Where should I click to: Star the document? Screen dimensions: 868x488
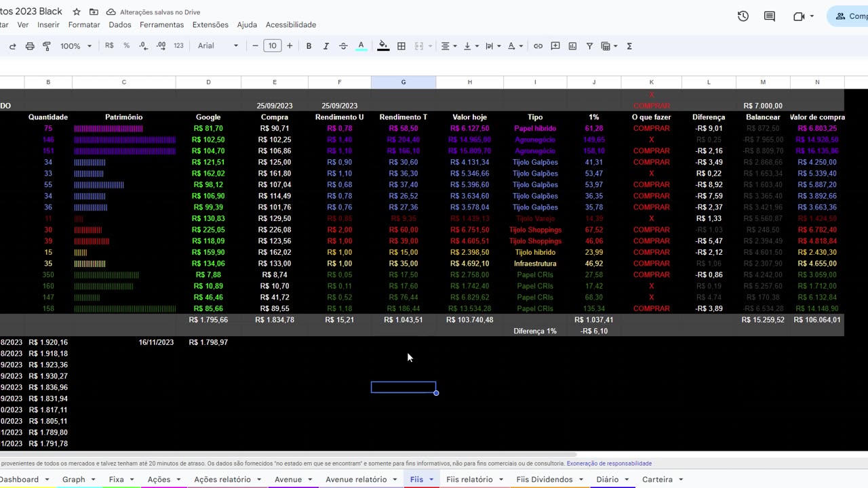point(77,12)
